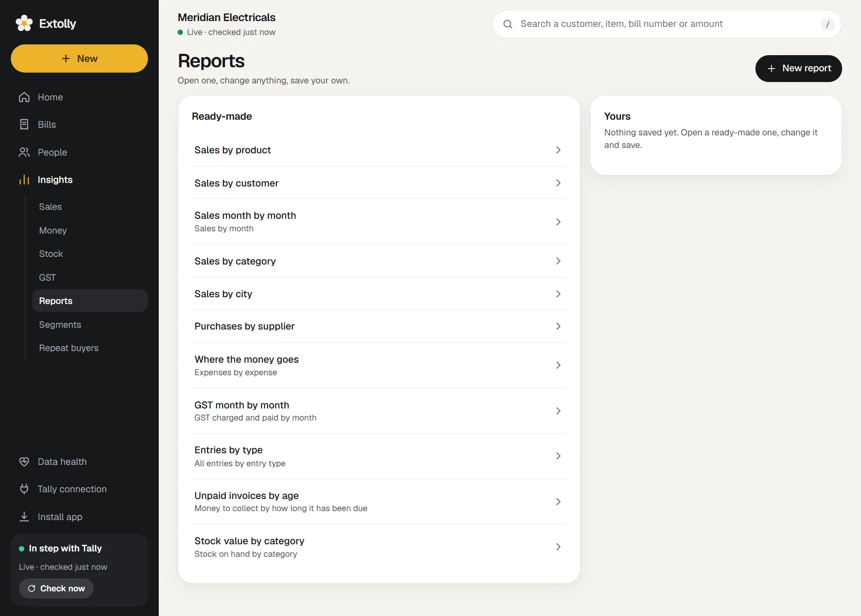Viewport: 861px width, 616px height.
Task: Select Reports submenu item
Action: click(x=90, y=301)
